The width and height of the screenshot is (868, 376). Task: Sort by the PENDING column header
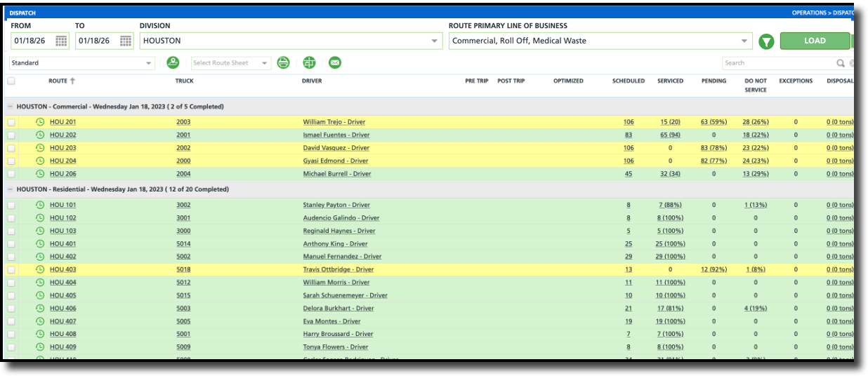pyautogui.click(x=714, y=81)
